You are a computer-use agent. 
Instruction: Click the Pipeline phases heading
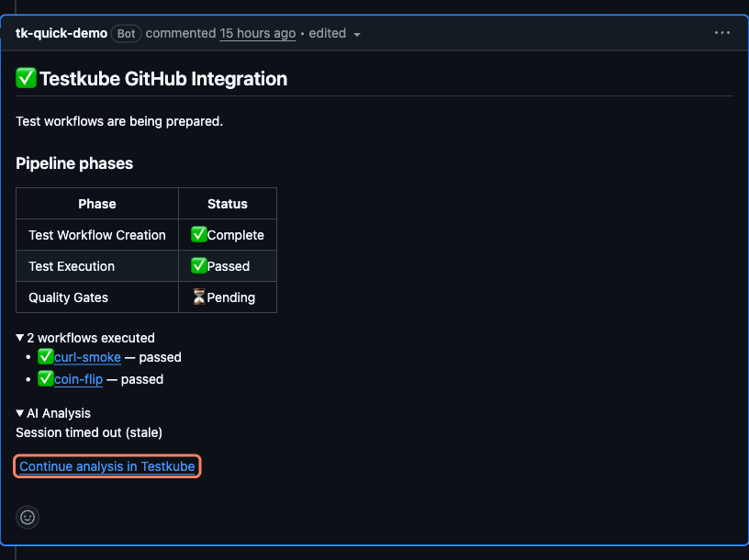tap(74, 163)
